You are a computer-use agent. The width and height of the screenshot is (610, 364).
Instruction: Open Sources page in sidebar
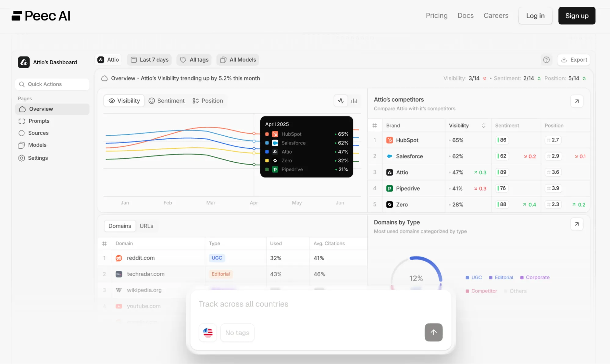[38, 133]
